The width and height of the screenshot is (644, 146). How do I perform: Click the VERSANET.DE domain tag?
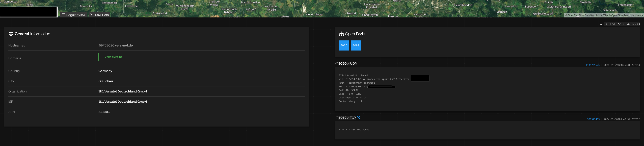click(x=114, y=57)
